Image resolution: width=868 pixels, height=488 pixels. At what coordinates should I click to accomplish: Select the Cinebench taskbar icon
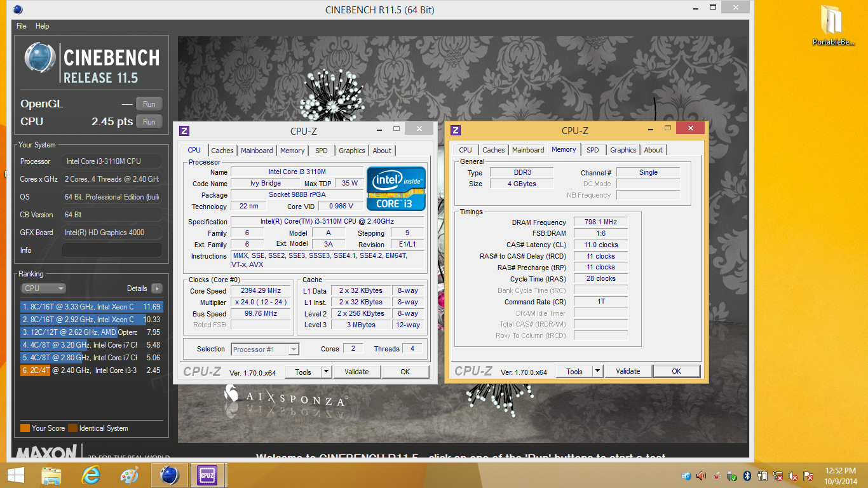[170, 475]
